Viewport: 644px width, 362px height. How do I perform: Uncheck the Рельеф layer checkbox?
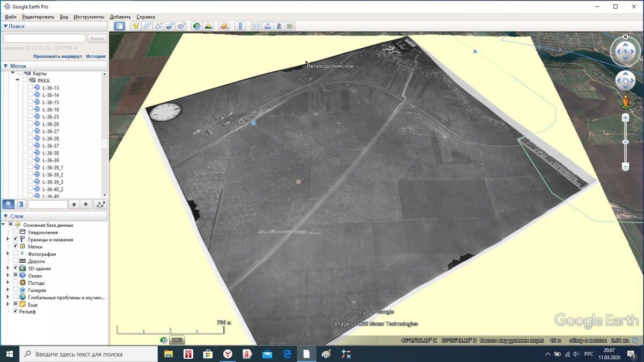pos(16,312)
